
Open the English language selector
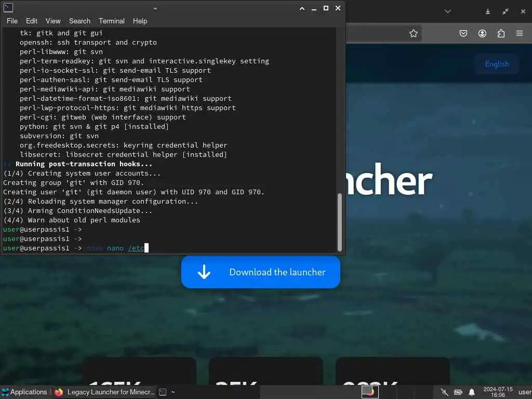(x=497, y=64)
